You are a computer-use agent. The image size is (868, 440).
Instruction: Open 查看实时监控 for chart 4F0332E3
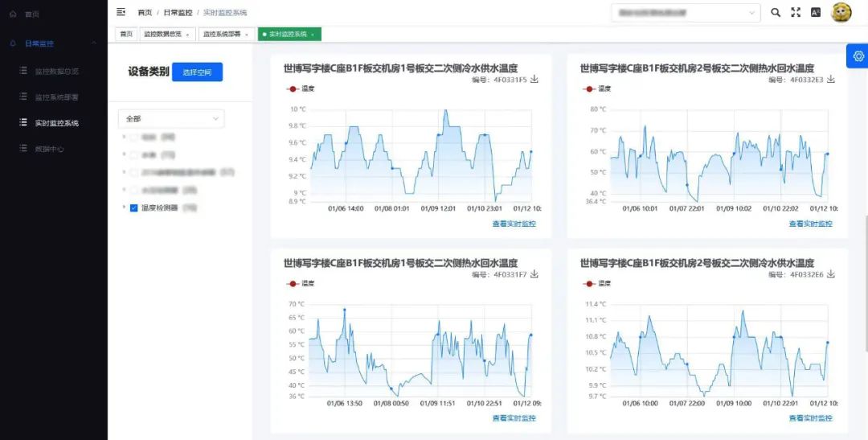pos(810,224)
